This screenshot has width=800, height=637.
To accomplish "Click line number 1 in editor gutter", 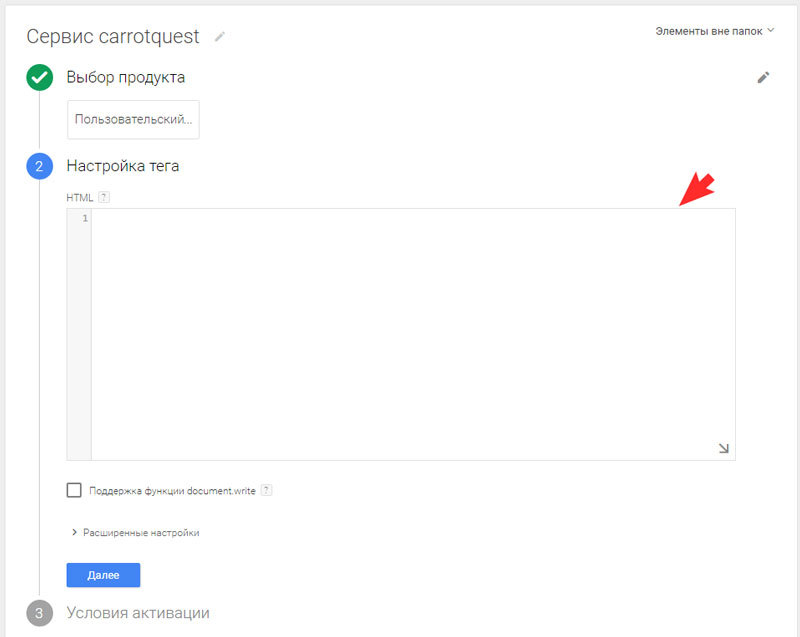I will coord(85,218).
